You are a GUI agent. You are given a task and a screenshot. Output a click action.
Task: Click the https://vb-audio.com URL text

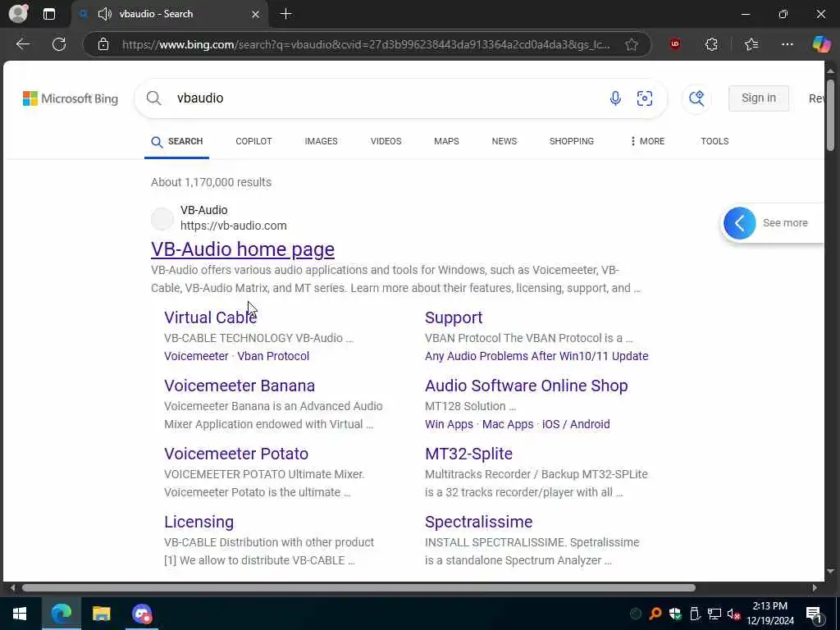[x=234, y=226]
